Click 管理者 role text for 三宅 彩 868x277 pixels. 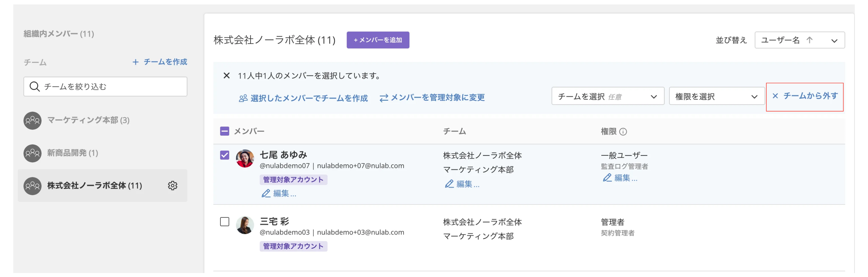613,222
